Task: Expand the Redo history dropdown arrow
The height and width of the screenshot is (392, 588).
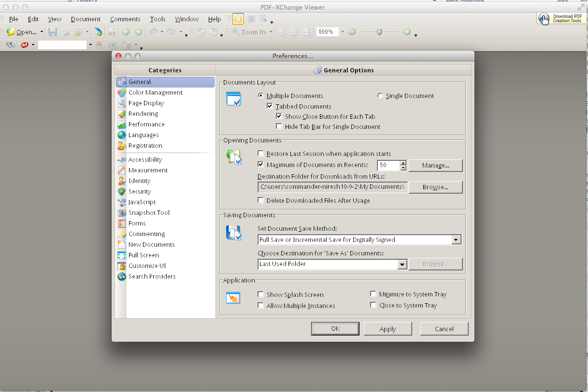Action: 181,32
